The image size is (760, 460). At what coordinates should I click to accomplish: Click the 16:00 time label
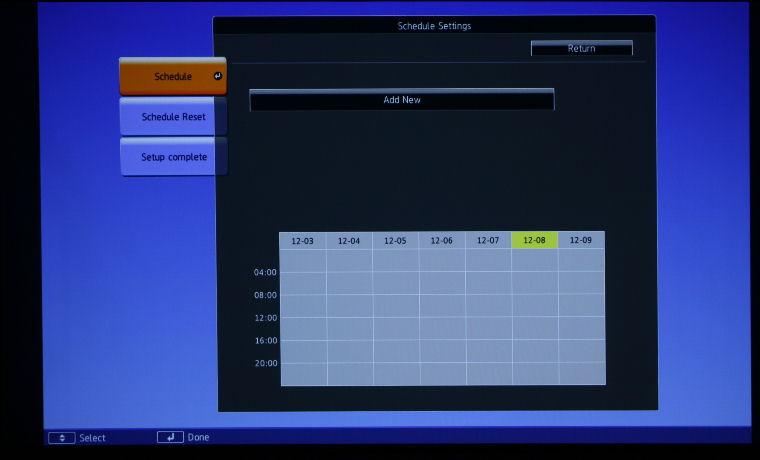[266, 341]
